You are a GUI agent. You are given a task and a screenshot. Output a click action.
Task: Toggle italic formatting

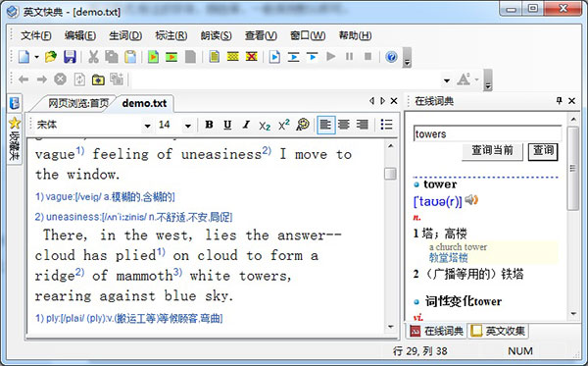tap(246, 125)
